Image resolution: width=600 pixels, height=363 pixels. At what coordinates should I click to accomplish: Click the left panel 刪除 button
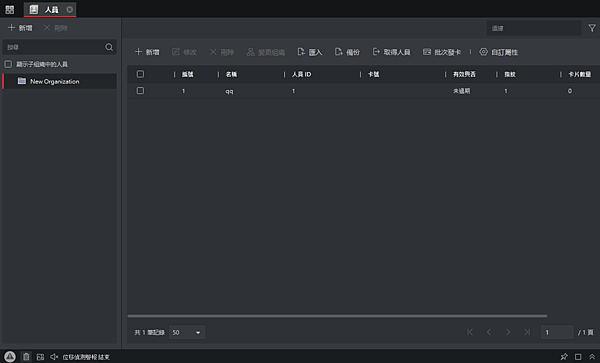point(55,28)
